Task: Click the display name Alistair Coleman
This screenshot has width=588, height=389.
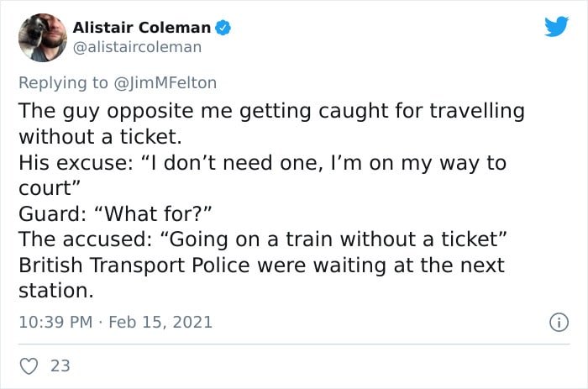Action: pos(142,28)
